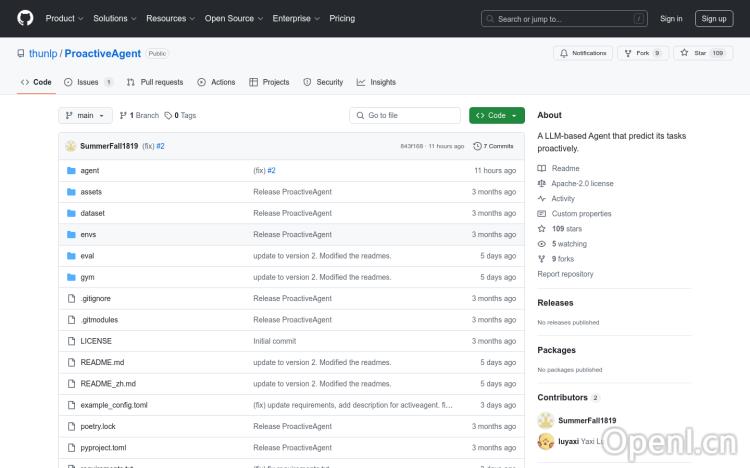Click SummerFall1819 avatar in Contributors
This screenshot has width=750, height=468.
pos(546,421)
